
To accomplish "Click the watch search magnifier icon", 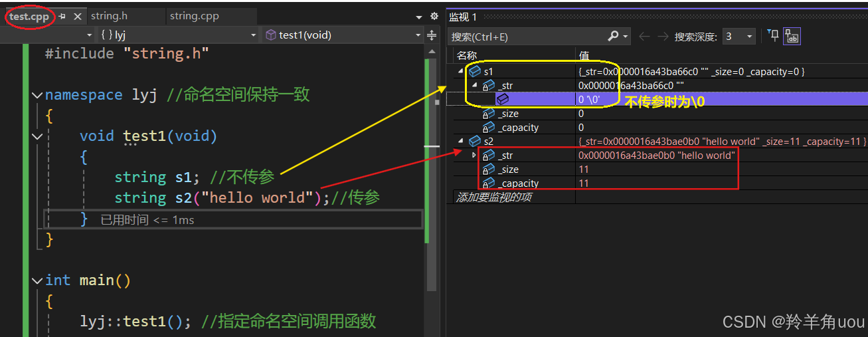I will click(x=614, y=36).
